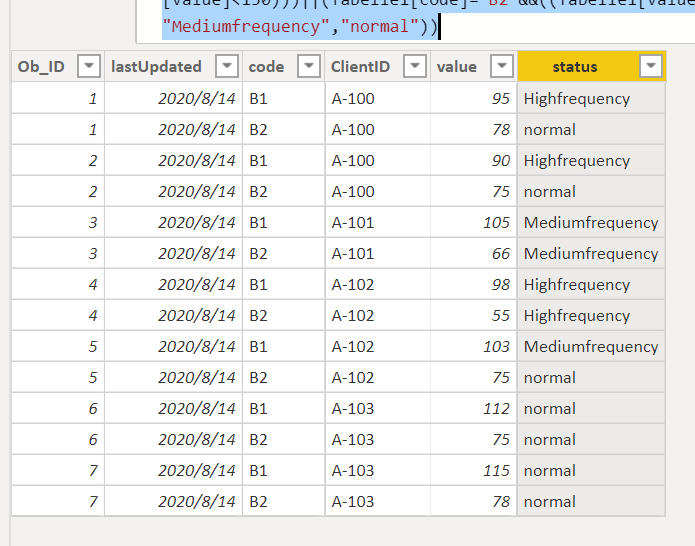Screen dimensions: 695x546
Task: Open the status column filter dropdown
Action: click(651, 66)
